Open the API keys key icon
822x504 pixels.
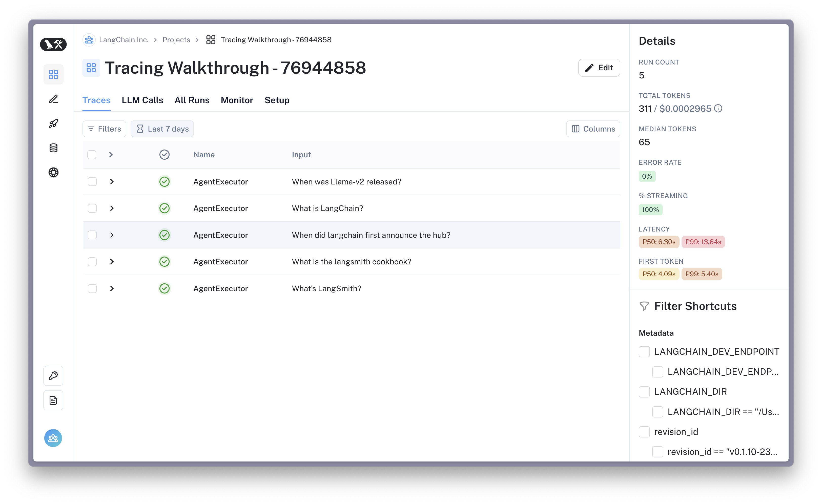53,376
